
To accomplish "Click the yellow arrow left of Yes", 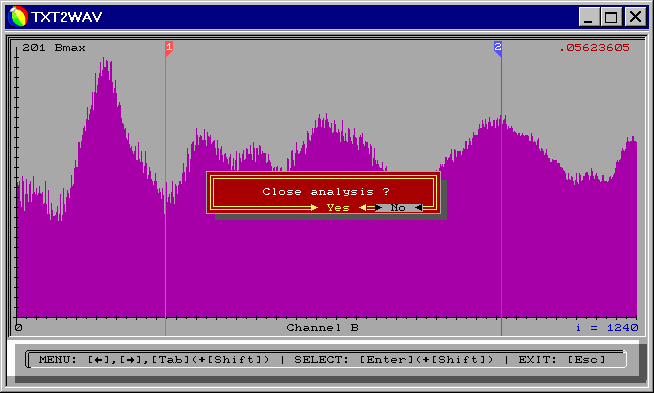I will coord(314,207).
